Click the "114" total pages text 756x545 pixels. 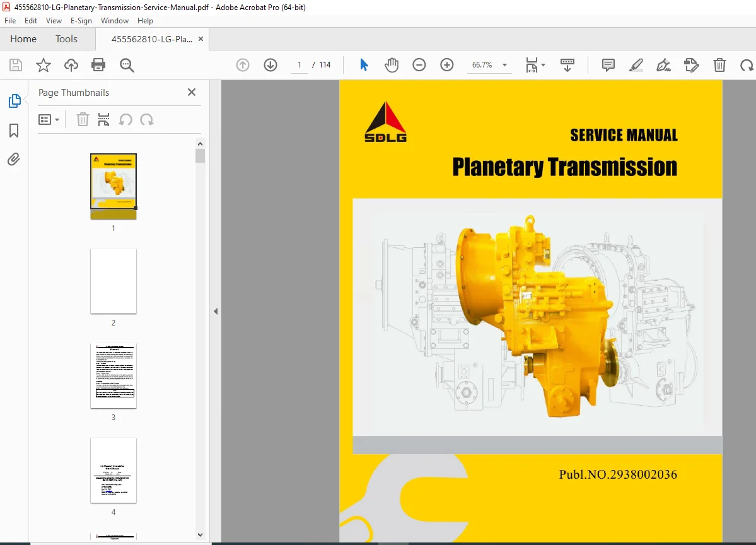(325, 64)
